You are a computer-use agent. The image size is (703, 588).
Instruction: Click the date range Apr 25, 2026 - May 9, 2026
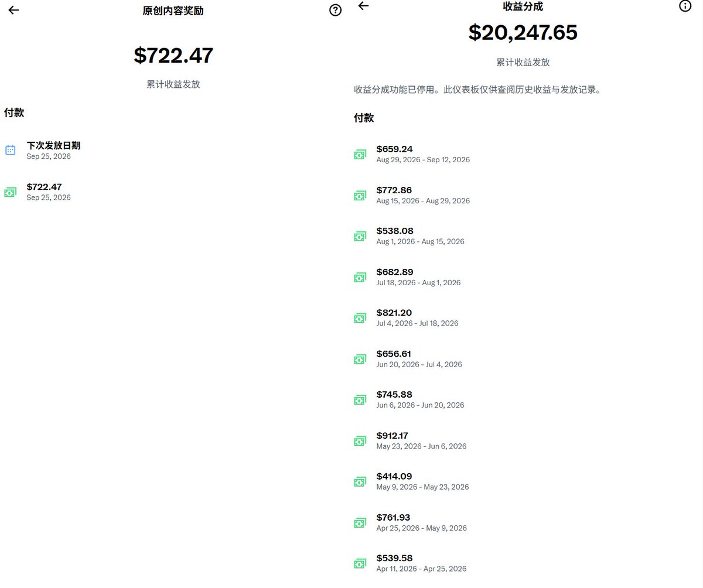pyautogui.click(x=422, y=528)
